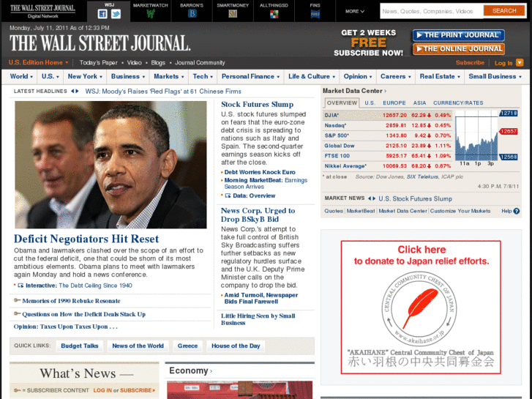The height and width of the screenshot is (399, 532).
Task: Open the WSJ Twitter icon
Action: (116, 14)
